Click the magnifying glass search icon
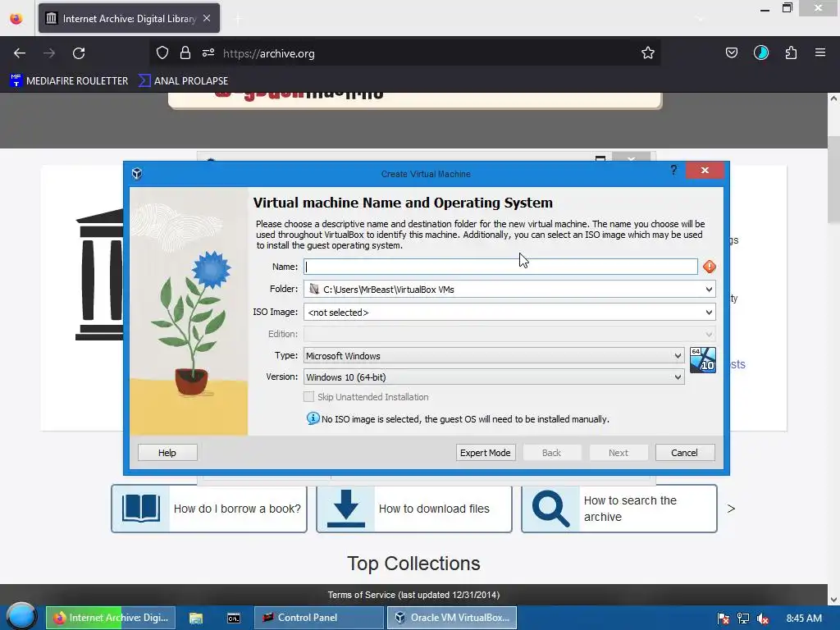 click(550, 509)
